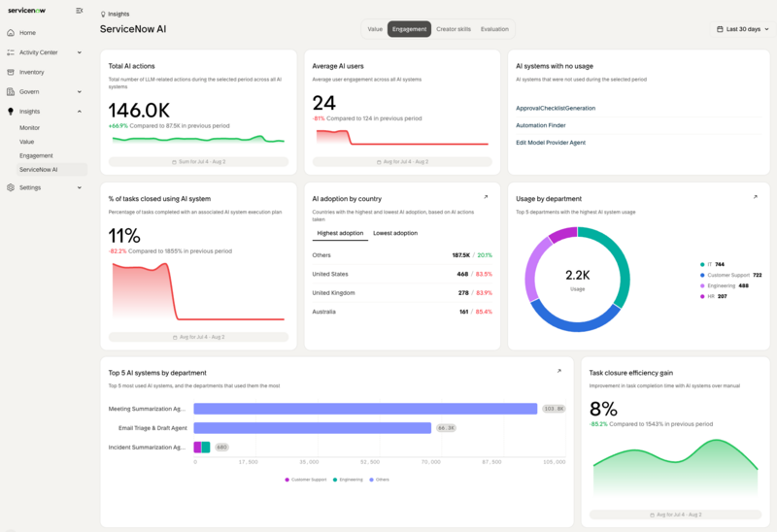Click Insights breadcrumb text

click(x=118, y=15)
